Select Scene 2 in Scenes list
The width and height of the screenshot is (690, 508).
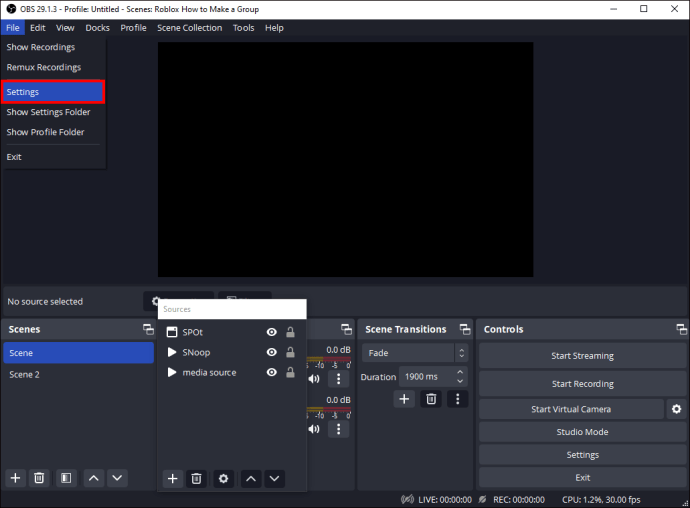point(79,375)
